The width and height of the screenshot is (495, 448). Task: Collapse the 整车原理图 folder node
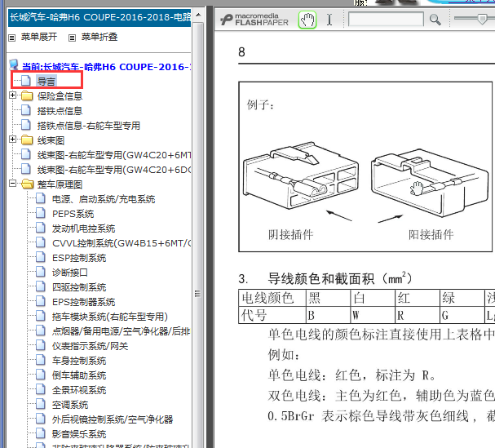(x=12, y=184)
